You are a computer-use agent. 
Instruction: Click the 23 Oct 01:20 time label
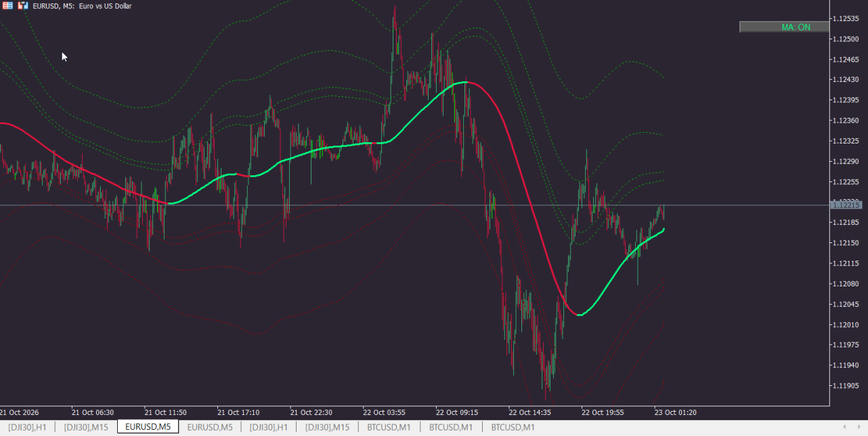pyautogui.click(x=675, y=412)
